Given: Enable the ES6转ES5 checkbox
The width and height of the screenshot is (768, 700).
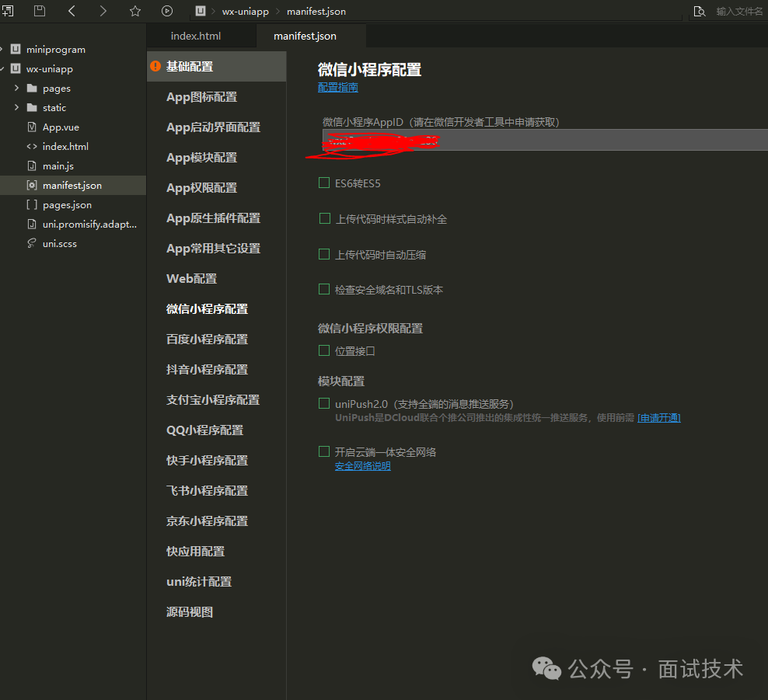Looking at the screenshot, I should [323, 183].
